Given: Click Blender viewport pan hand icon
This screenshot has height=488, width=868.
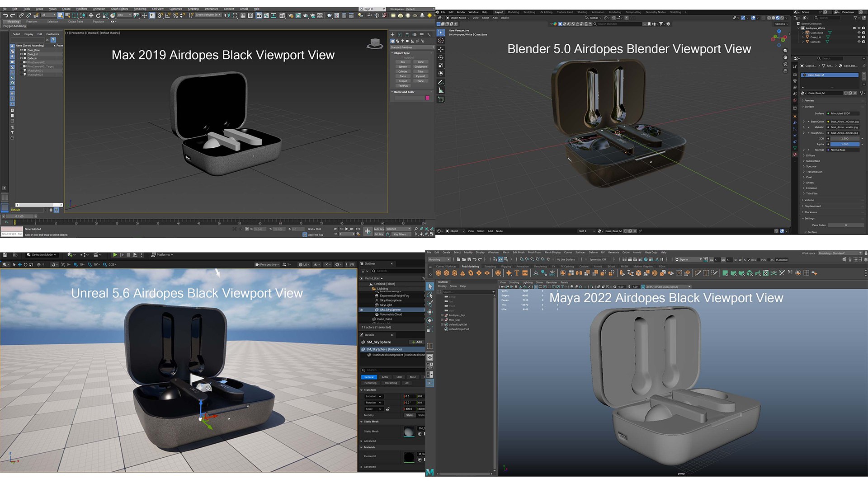Looking at the screenshot, I should pos(785,57).
